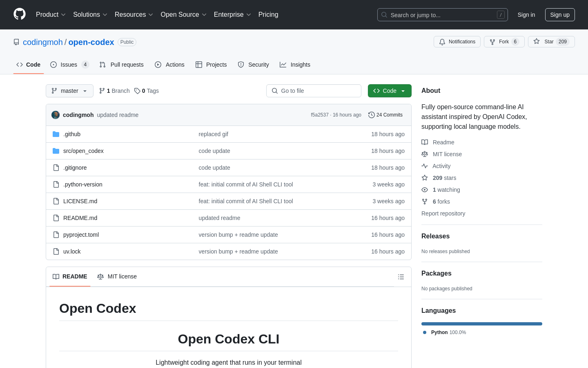Screen dimensions: 588x368
Task: Focus the Search or jump to field
Action: point(443,15)
